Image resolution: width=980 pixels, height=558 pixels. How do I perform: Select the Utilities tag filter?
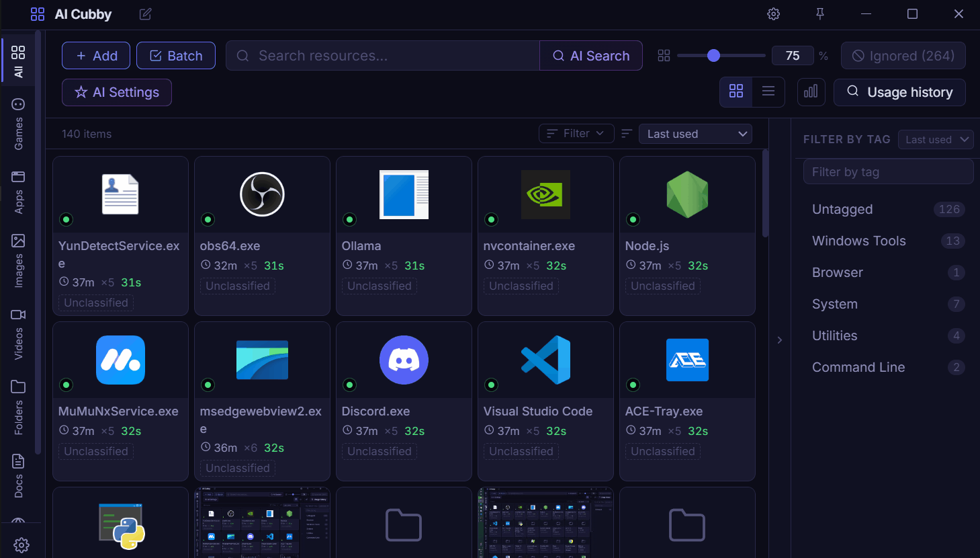[x=888, y=335]
